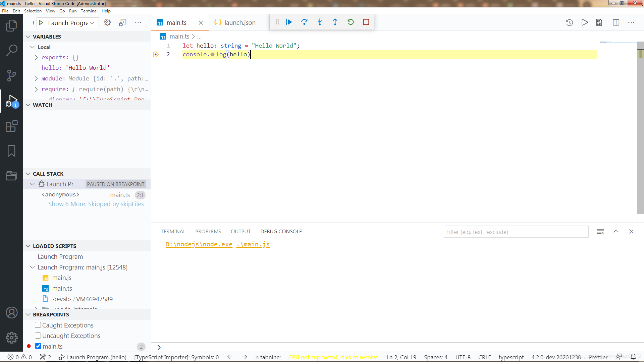The width and height of the screenshot is (644, 362).
Task: Expand the exports variable in Variables panel
Action: point(37,57)
